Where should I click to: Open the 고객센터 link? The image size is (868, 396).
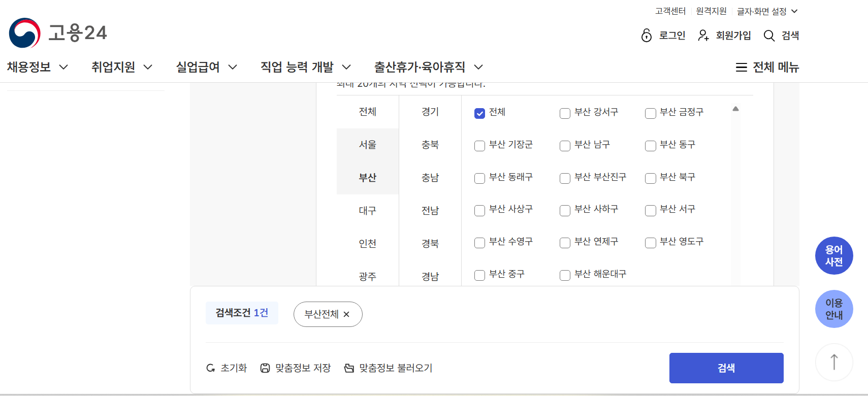670,11
